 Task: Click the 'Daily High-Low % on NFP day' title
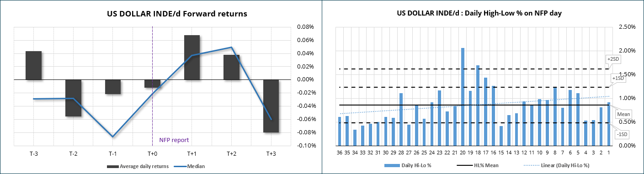[x=479, y=14]
